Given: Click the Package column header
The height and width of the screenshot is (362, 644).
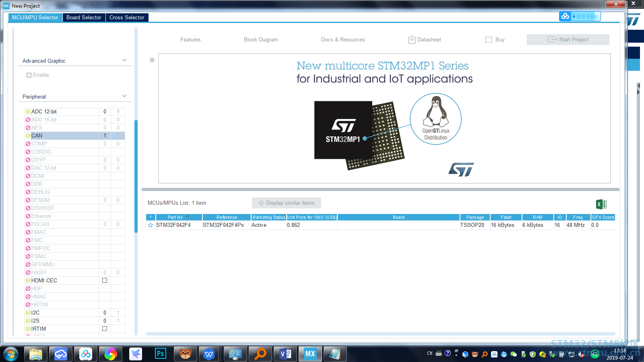Looking at the screenshot, I should tap(475, 217).
